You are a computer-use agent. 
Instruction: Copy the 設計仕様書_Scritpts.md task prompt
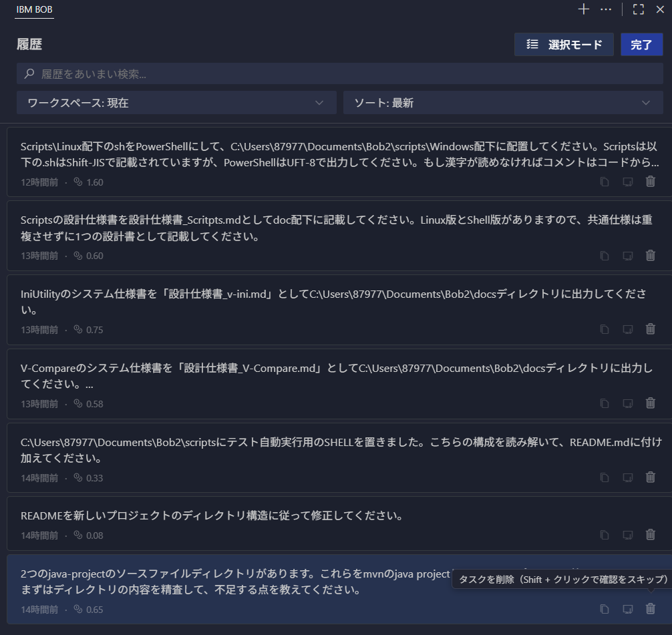tap(605, 256)
